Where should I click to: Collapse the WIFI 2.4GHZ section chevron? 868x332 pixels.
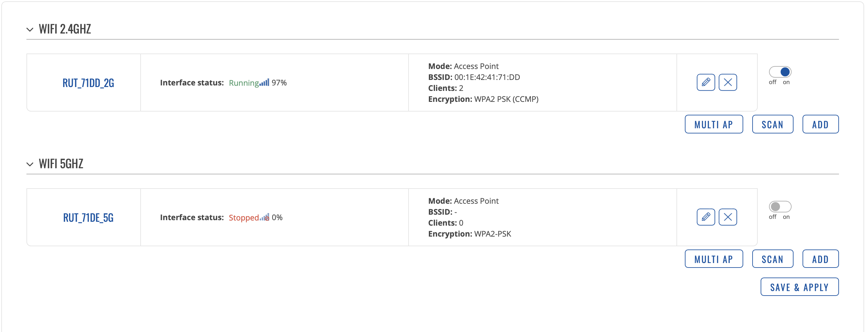(x=30, y=30)
